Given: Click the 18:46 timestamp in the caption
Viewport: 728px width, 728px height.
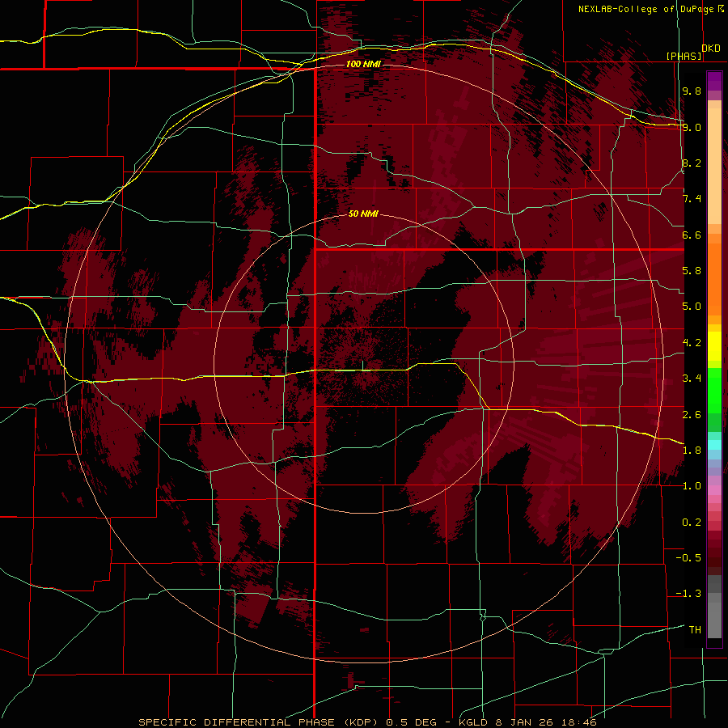Looking at the screenshot, I should click(580, 722).
